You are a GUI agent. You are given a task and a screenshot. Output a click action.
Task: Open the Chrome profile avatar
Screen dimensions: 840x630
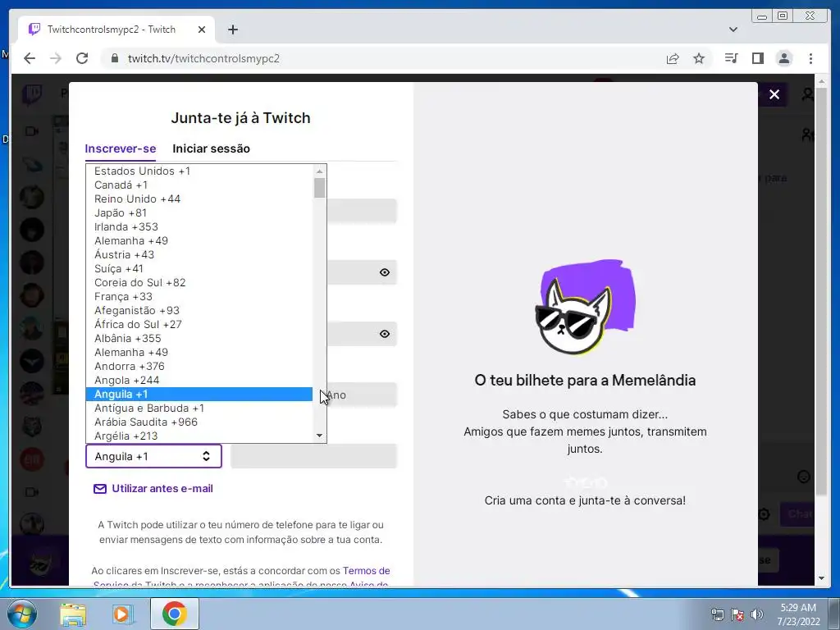(x=783, y=58)
